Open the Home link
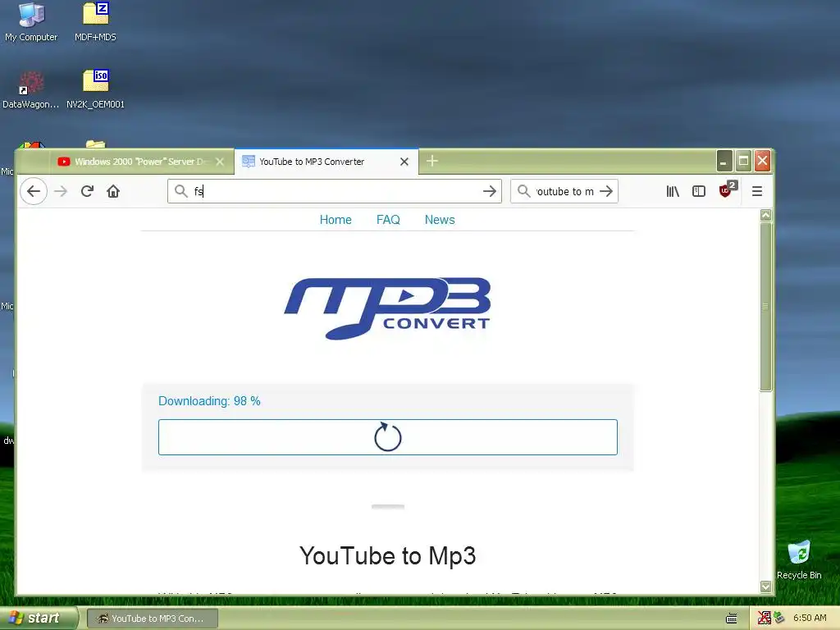The height and width of the screenshot is (630, 840). (336, 220)
